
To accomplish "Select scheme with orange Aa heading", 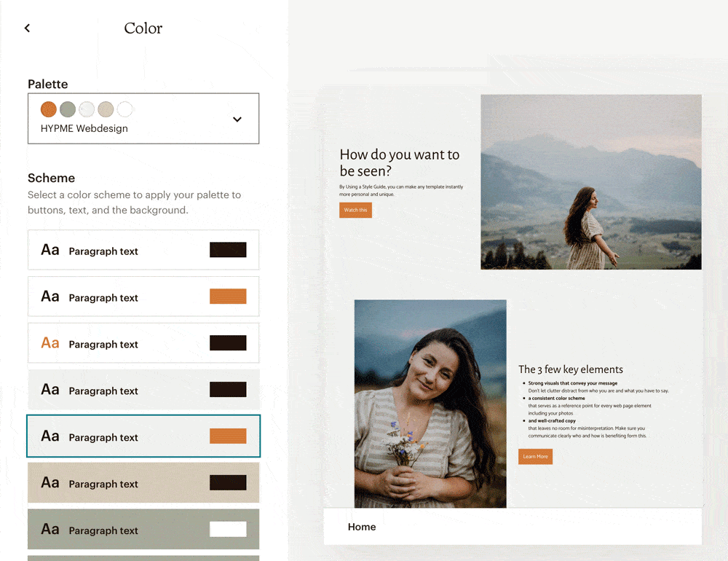I will coord(143,343).
